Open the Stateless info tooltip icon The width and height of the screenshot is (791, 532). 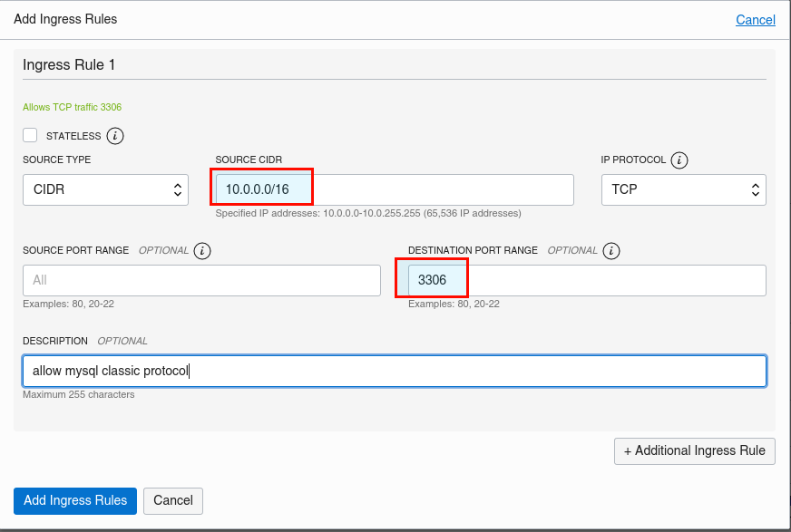click(x=115, y=136)
